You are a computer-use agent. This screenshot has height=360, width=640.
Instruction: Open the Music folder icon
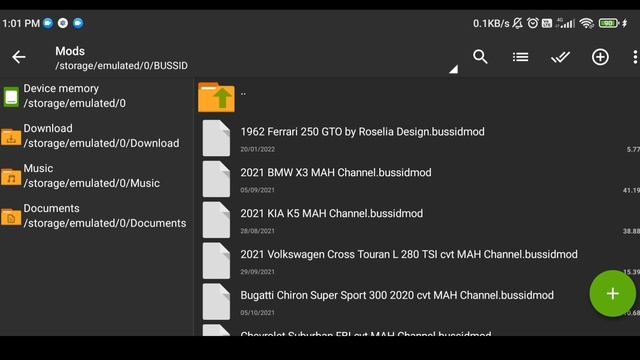point(11,177)
